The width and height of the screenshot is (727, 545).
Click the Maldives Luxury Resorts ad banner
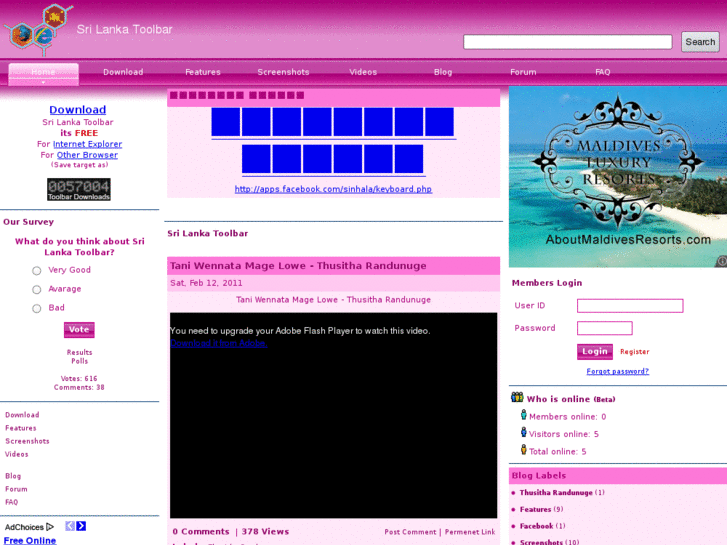pyautogui.click(x=618, y=177)
